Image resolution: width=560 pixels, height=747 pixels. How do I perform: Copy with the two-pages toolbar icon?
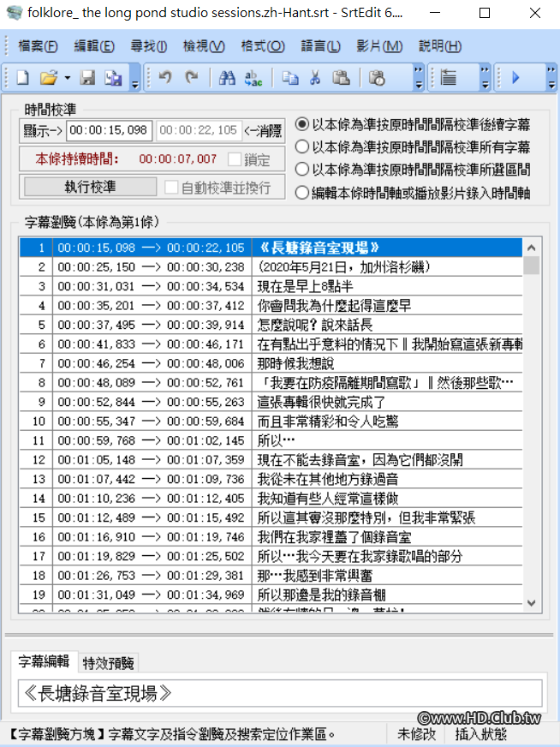(x=290, y=77)
